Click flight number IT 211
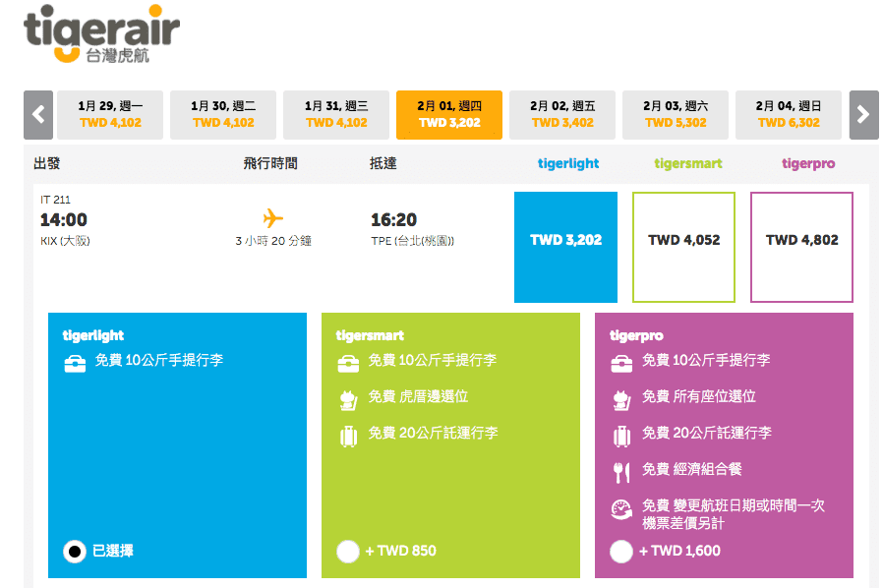Viewport: 883px width, 588px height. coord(55,200)
